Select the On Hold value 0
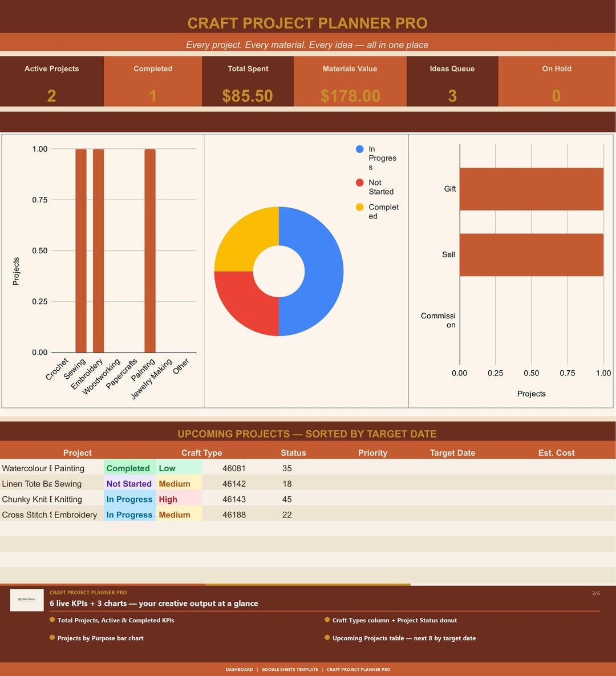The width and height of the screenshot is (616, 676). pyautogui.click(x=557, y=96)
